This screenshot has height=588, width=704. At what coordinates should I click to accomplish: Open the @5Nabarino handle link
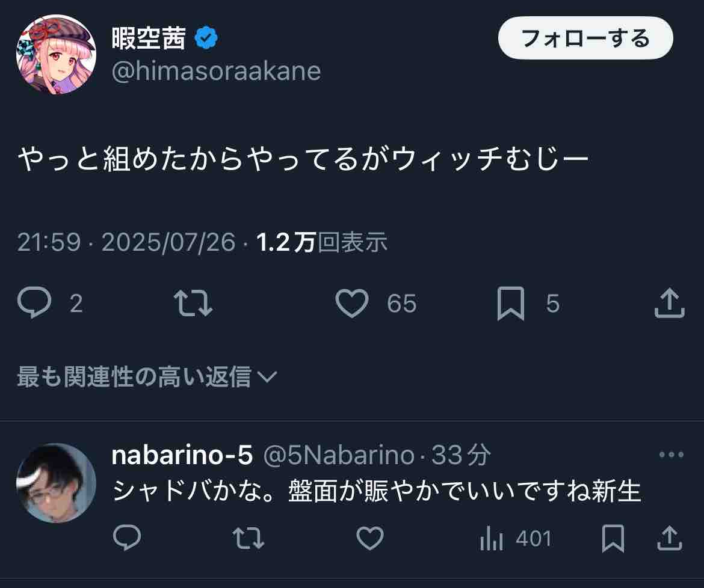[339, 456]
